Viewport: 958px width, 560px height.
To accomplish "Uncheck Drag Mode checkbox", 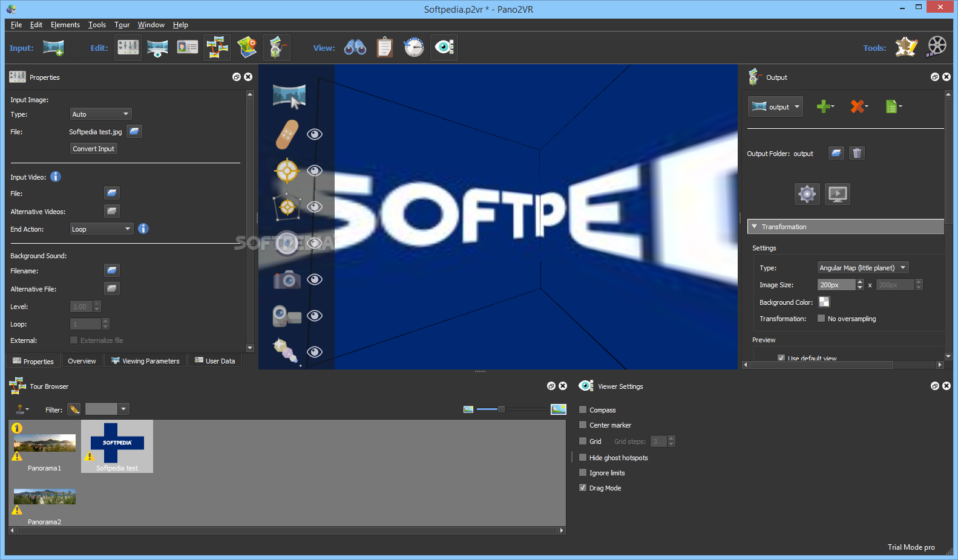I will pos(583,487).
